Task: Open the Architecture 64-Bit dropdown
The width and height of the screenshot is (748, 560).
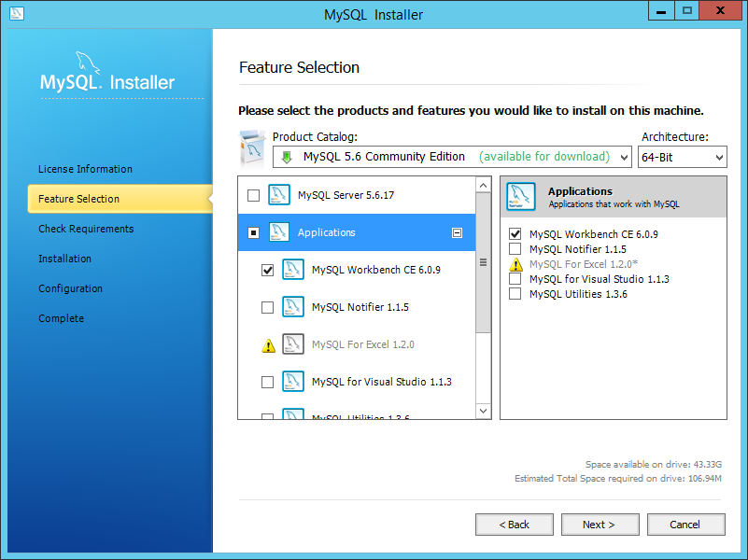Action: click(x=683, y=157)
